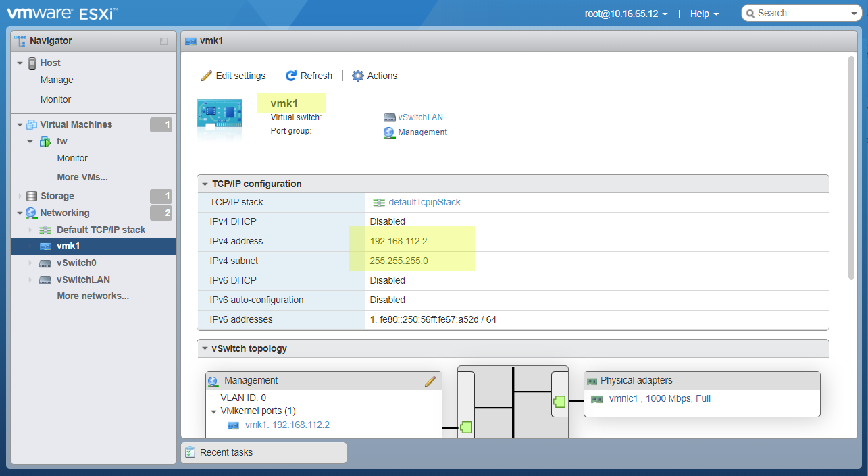Click the vmk1: 192.168.112.2 link
This screenshot has width=868, height=476.
coord(287,425)
